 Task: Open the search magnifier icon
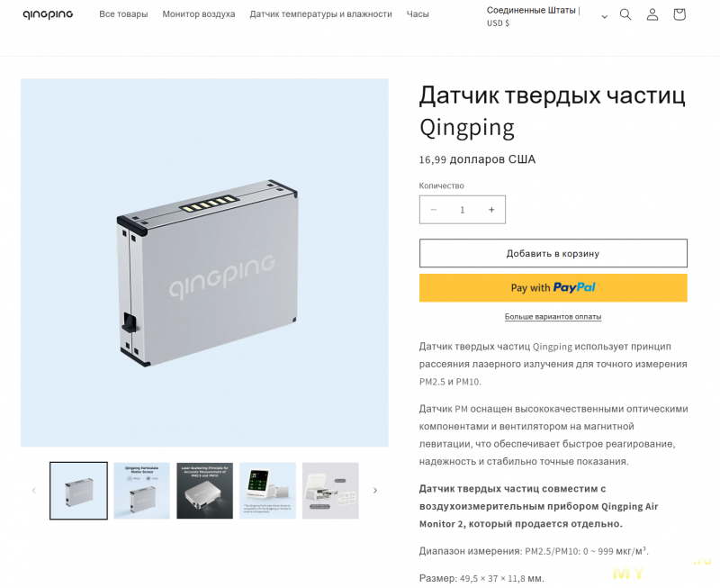[x=625, y=14]
